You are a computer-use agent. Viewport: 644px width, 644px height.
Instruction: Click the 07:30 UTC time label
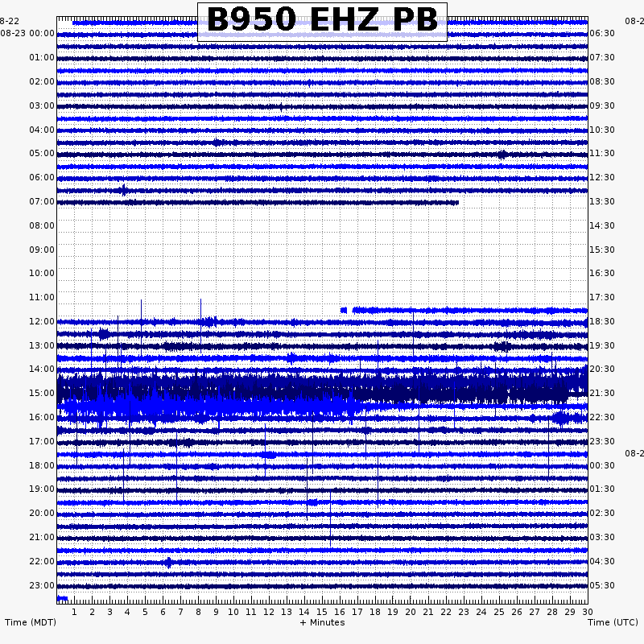[602, 57]
